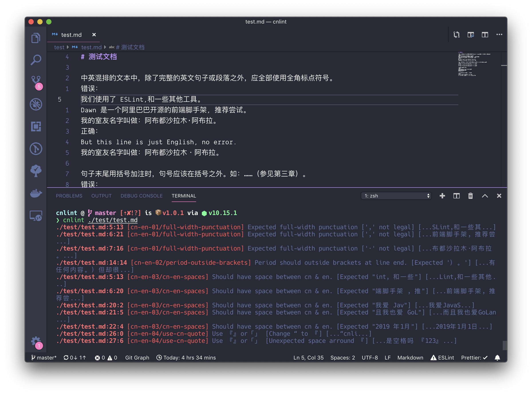Open the 1: zsh terminal dropdown
This screenshot has width=532, height=395.
(x=396, y=196)
